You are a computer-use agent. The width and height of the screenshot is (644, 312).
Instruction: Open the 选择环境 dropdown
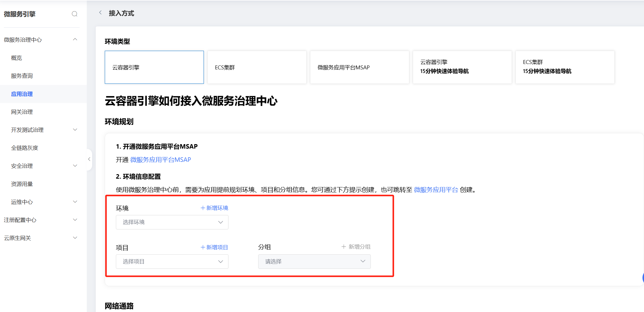[x=172, y=222]
